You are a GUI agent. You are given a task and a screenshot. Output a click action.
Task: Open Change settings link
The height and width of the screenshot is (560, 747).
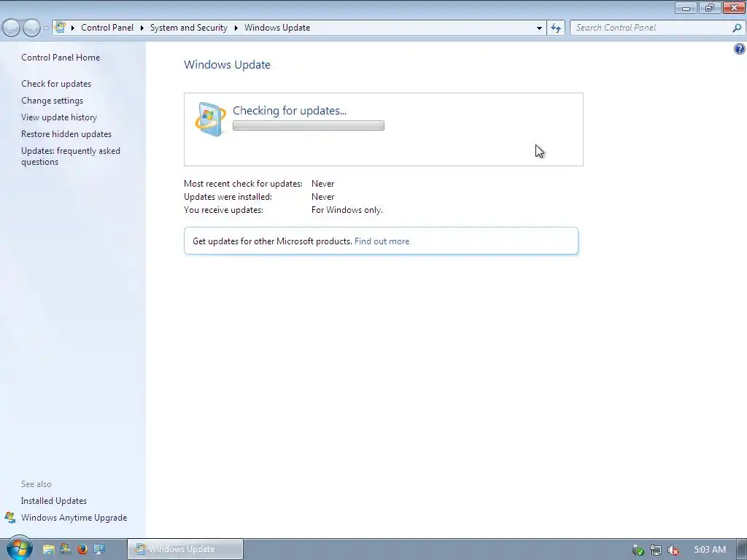click(x=52, y=101)
